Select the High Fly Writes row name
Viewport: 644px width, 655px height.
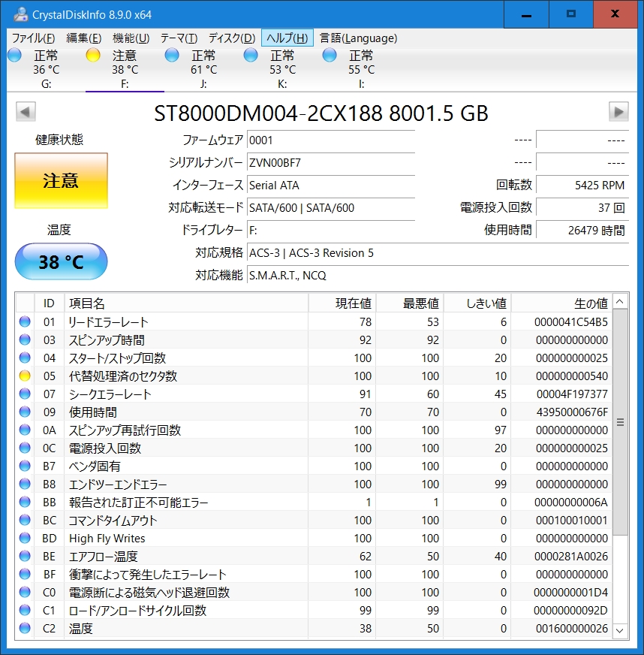pyautogui.click(x=107, y=538)
